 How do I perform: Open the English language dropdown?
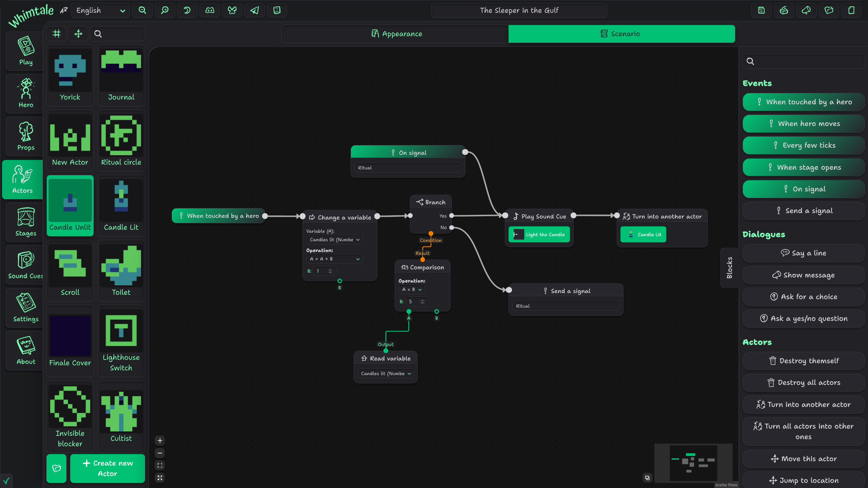[x=100, y=11]
